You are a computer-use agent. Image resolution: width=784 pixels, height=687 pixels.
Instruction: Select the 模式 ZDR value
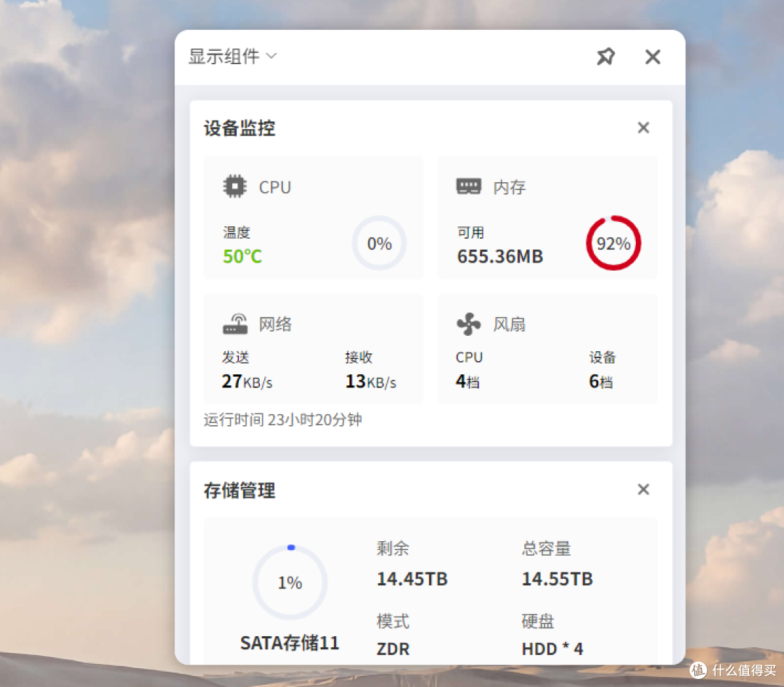[393, 649]
